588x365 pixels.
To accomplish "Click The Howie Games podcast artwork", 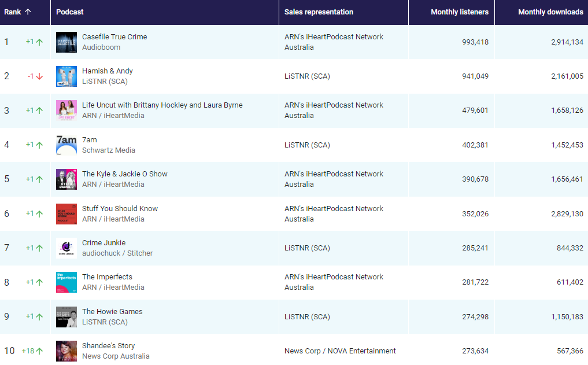I will pyautogui.click(x=66, y=317).
